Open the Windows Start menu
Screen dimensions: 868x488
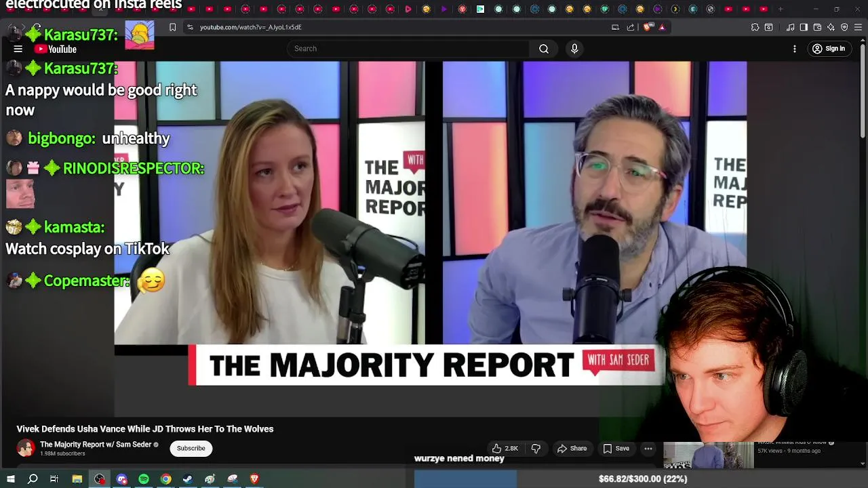11,479
